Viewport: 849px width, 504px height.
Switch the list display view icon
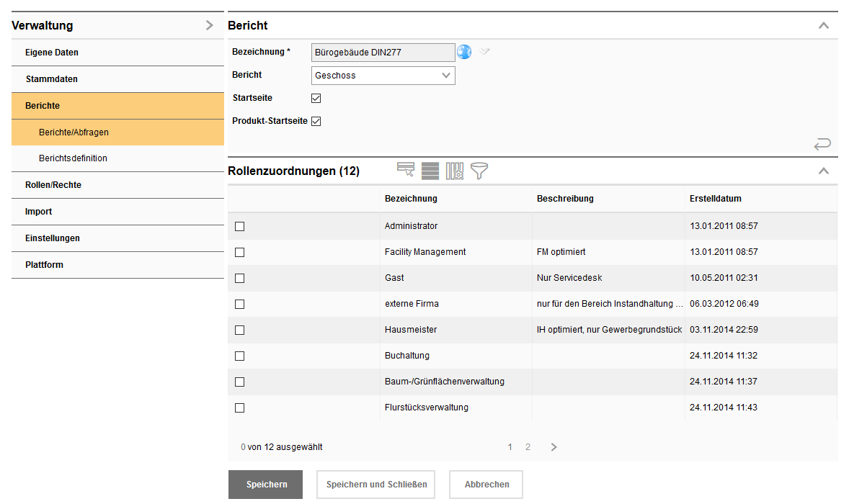[x=430, y=170]
